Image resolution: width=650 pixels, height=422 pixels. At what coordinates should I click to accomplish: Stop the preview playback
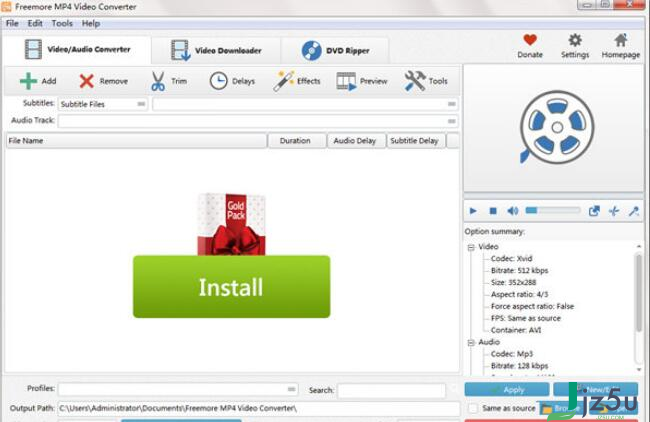493,211
